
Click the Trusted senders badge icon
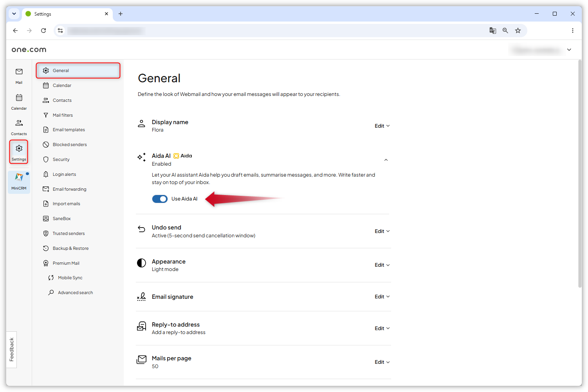[x=46, y=233]
